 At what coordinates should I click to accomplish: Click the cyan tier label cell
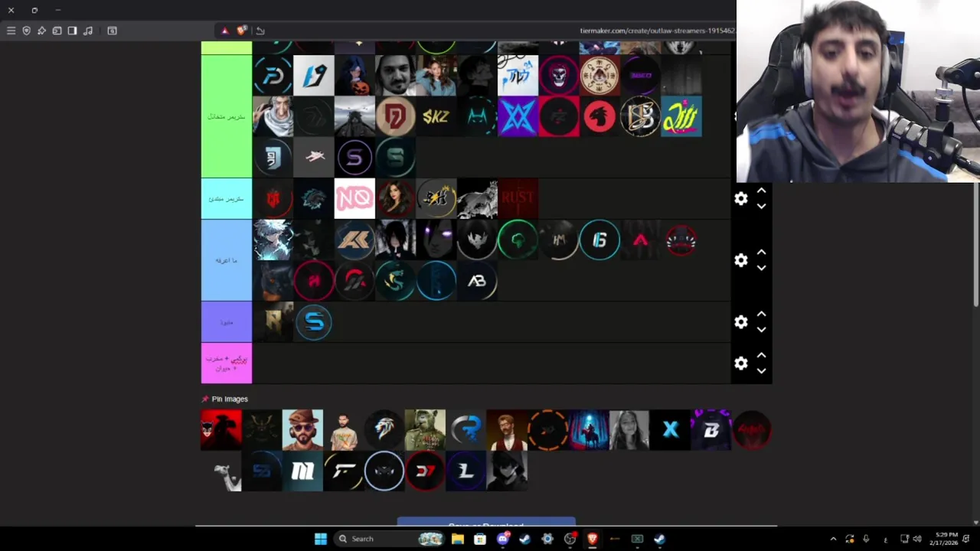tap(227, 198)
